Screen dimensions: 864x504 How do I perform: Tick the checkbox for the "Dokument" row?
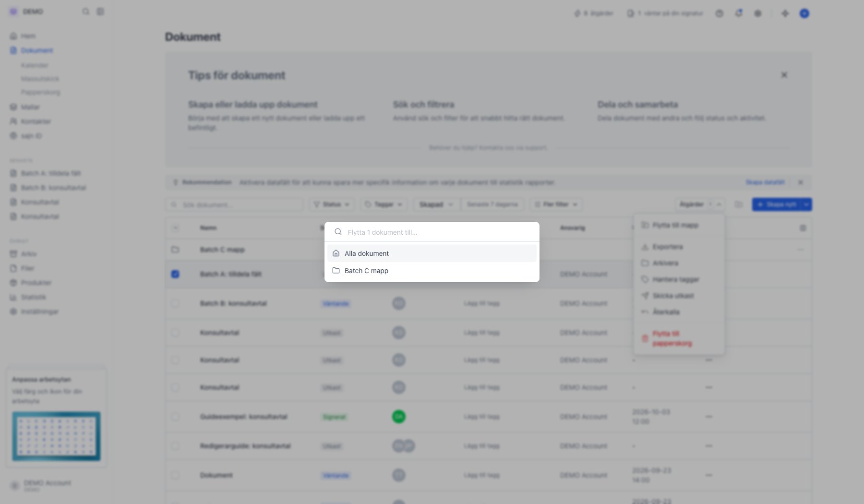[175, 475]
